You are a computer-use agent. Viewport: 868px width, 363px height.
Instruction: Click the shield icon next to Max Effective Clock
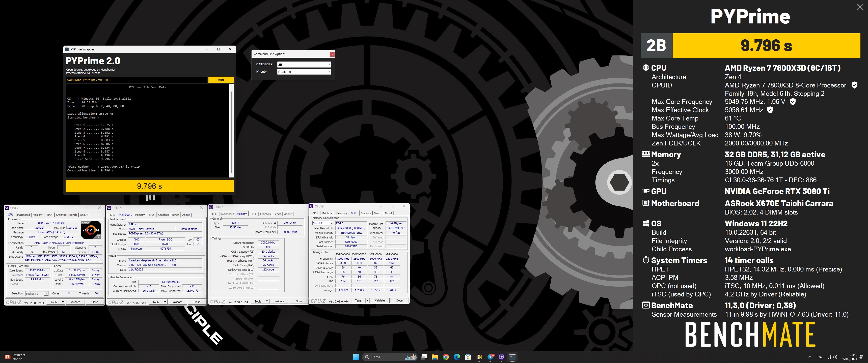click(x=770, y=110)
